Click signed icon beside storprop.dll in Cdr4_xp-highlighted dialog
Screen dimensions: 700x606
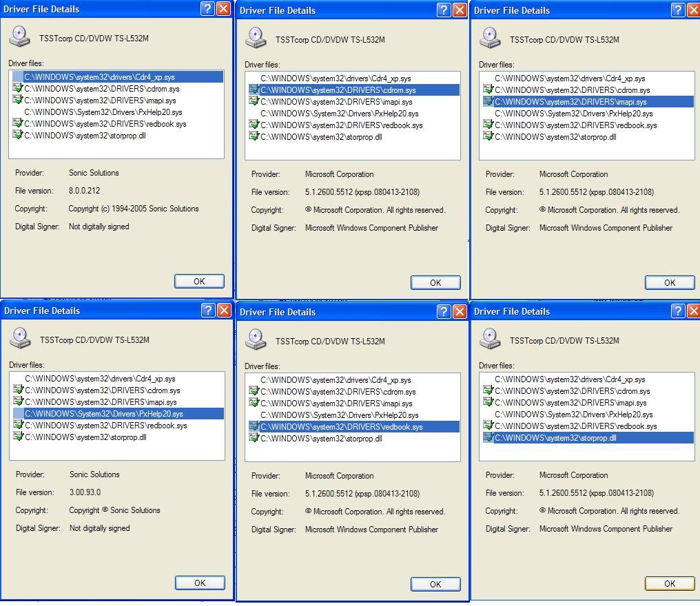(18, 135)
